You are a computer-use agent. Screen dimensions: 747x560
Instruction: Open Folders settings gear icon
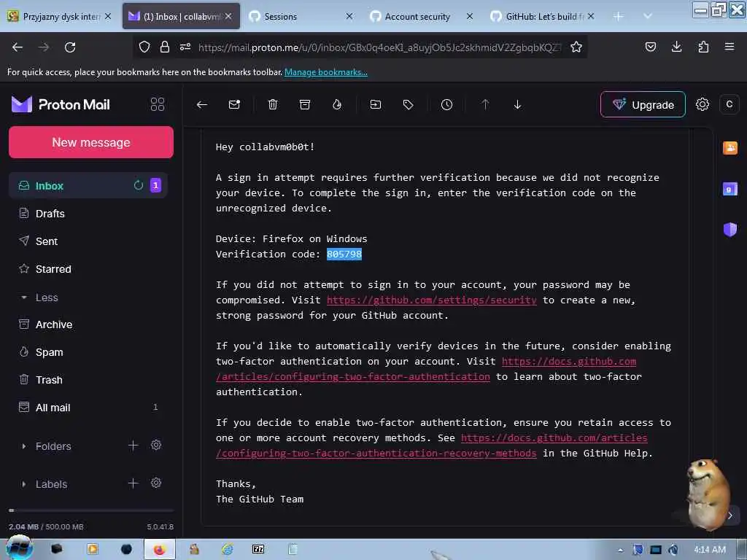[x=156, y=446]
